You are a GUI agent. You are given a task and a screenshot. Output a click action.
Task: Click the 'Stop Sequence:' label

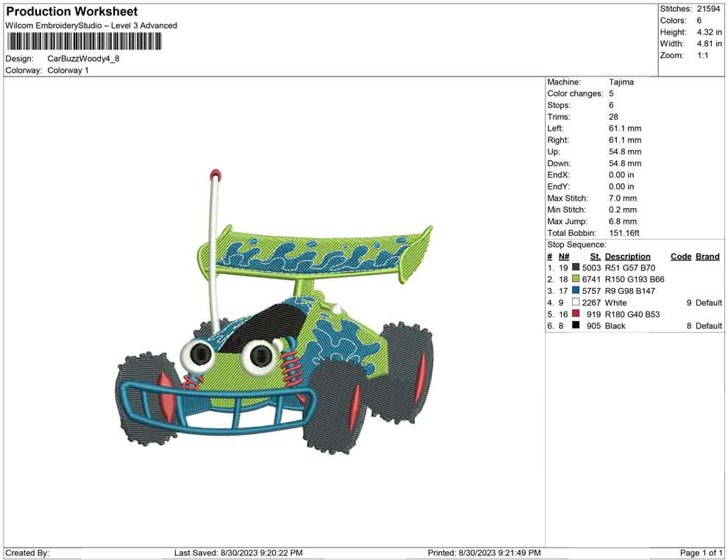click(577, 245)
